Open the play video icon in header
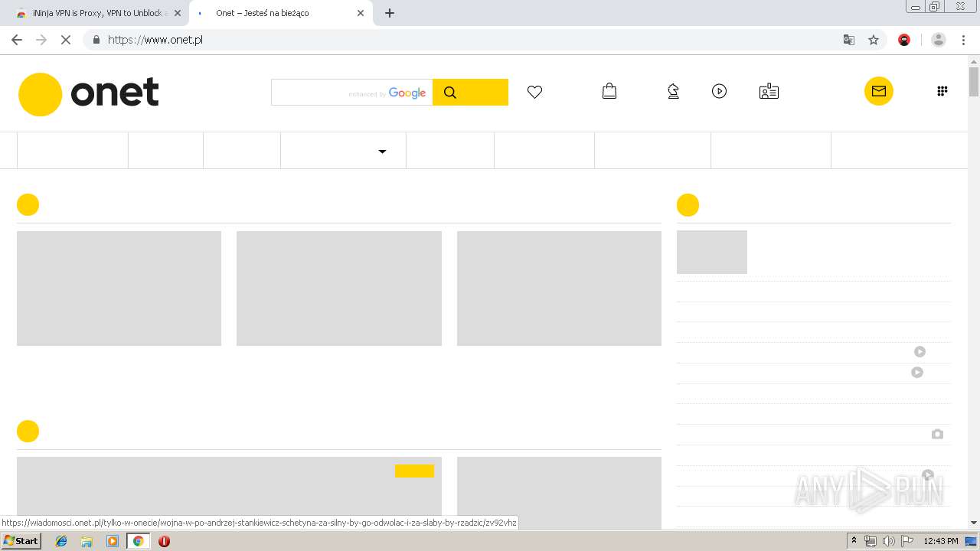 (x=719, y=91)
